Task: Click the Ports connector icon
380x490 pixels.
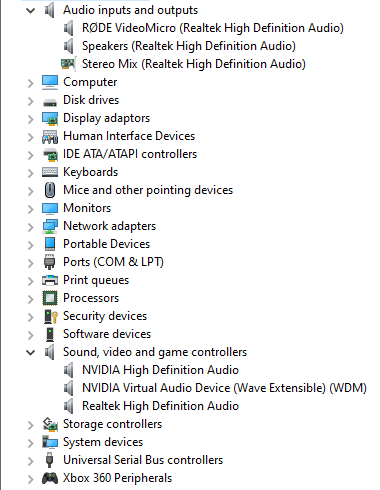Action: click(50, 262)
